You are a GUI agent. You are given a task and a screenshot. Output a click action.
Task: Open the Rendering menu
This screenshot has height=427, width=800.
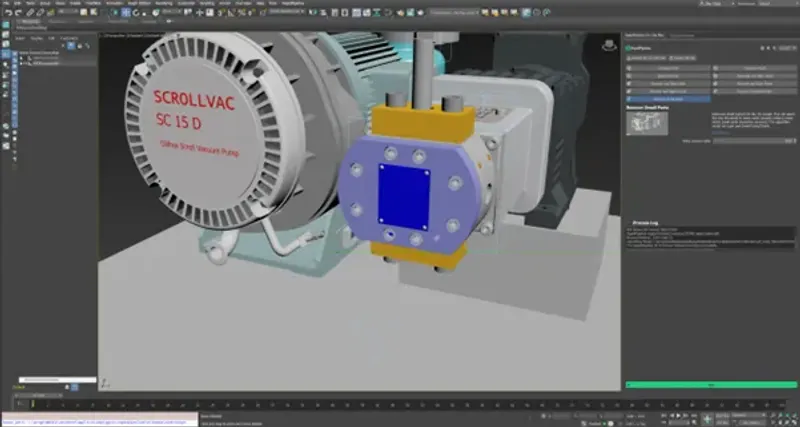tap(164, 3)
